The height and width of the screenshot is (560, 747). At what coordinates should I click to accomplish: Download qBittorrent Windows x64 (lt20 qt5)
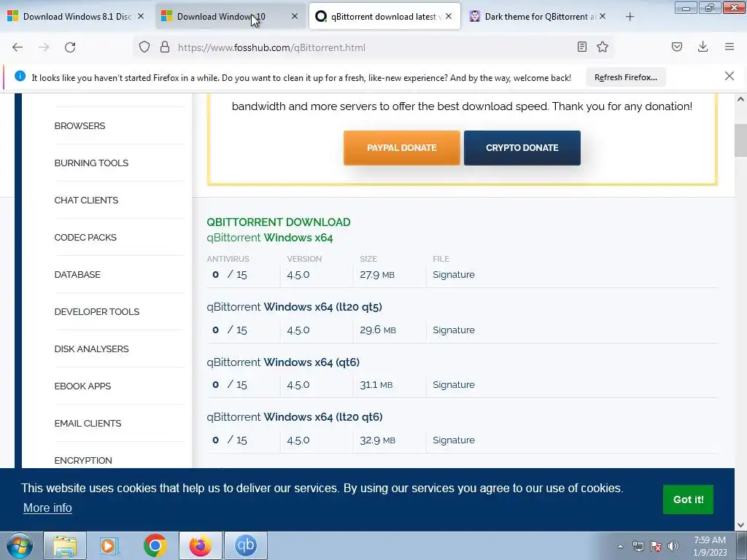click(x=295, y=307)
